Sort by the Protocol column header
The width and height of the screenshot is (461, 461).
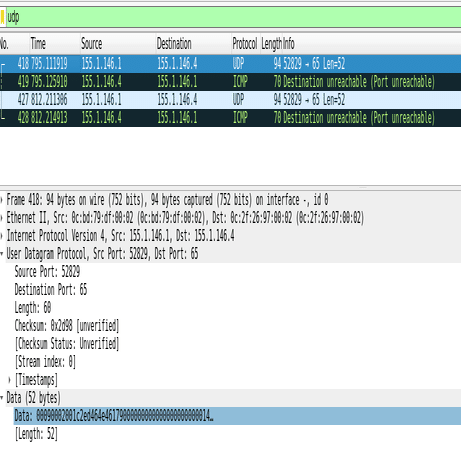point(245,44)
